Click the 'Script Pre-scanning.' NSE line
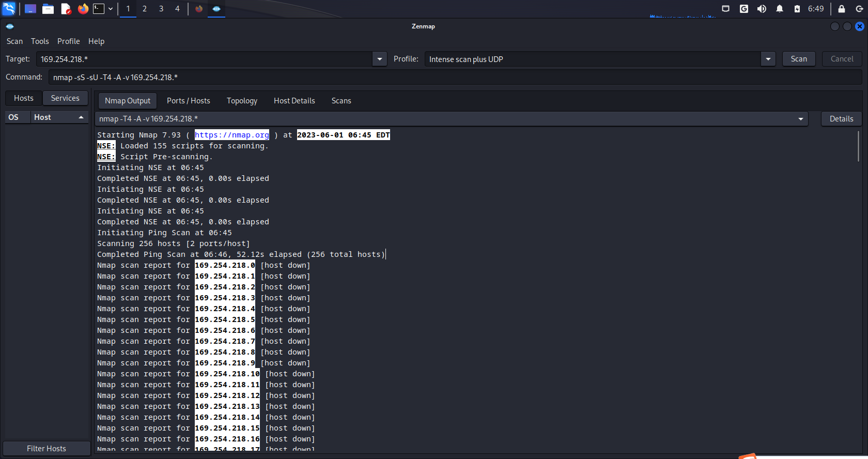The image size is (868, 459). [x=155, y=157]
